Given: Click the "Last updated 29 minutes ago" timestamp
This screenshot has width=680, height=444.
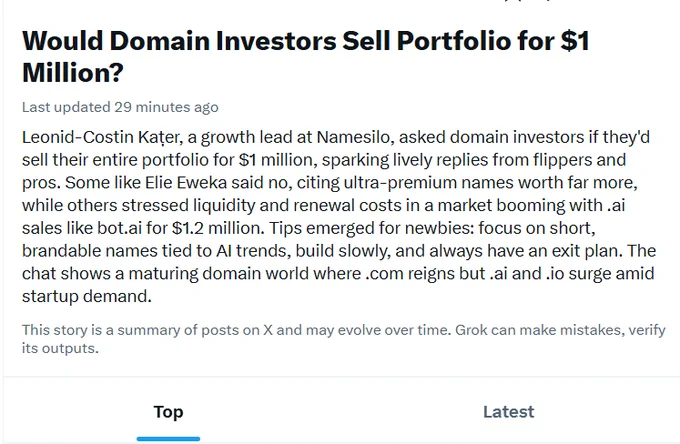Looking at the screenshot, I should tap(120, 107).
